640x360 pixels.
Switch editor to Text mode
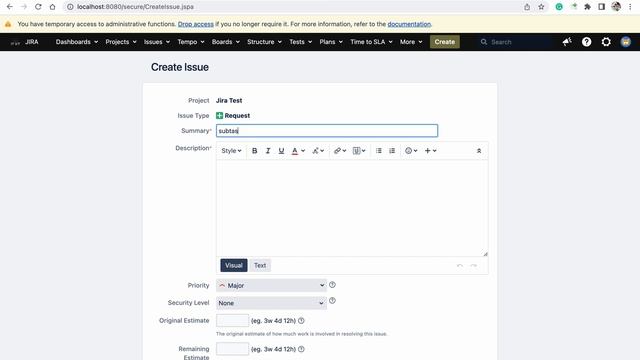pyautogui.click(x=260, y=265)
